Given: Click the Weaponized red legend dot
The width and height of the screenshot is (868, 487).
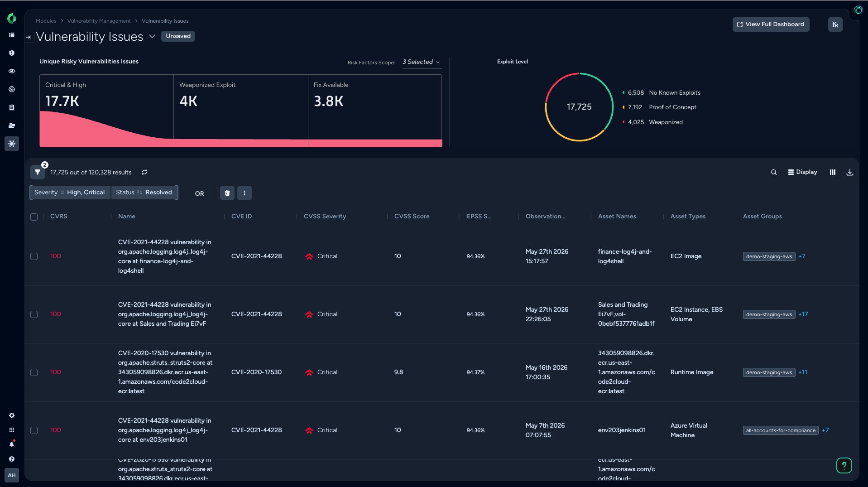Looking at the screenshot, I should [x=623, y=122].
